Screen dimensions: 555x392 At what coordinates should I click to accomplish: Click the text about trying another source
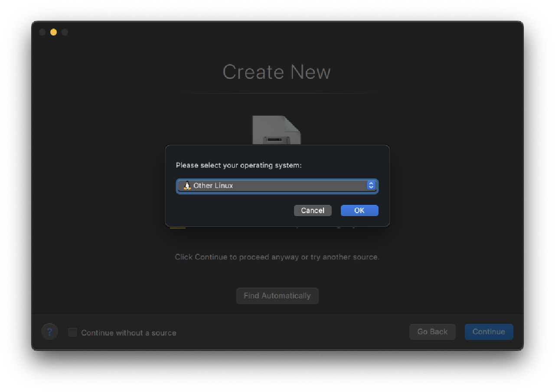point(277,257)
